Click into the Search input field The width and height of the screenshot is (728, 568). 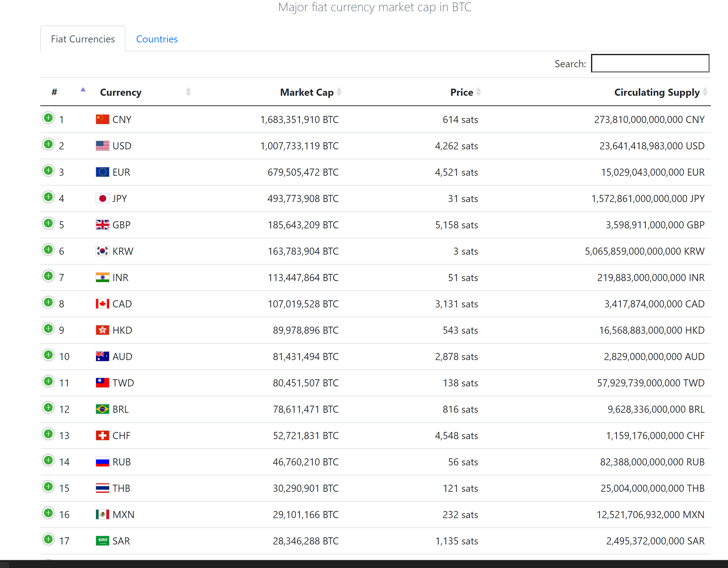click(650, 63)
